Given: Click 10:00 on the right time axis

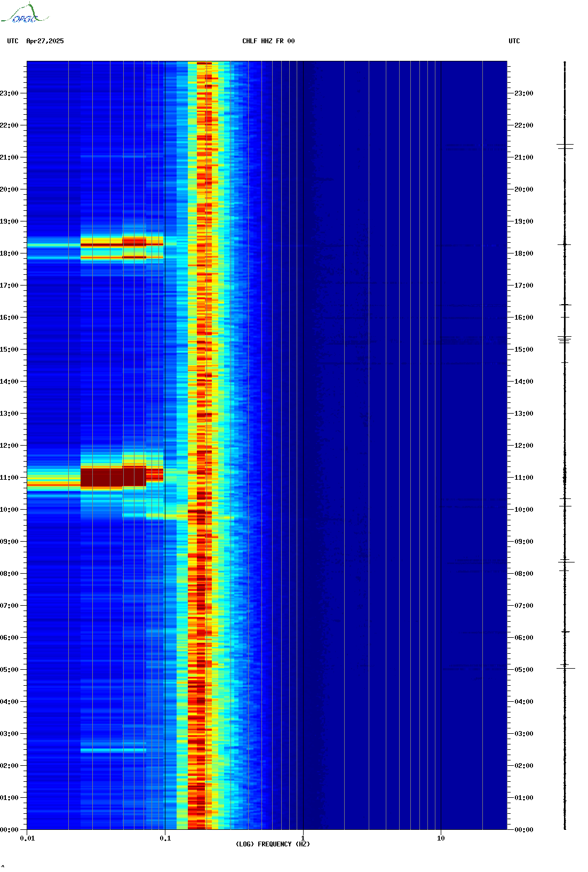Looking at the screenshot, I should pos(524,510).
